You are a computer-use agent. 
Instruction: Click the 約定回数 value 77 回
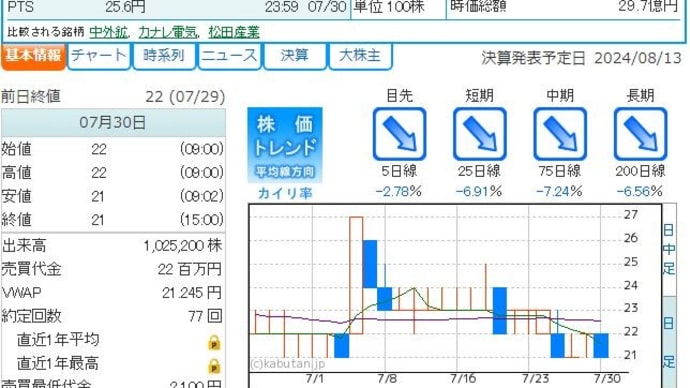(205, 316)
